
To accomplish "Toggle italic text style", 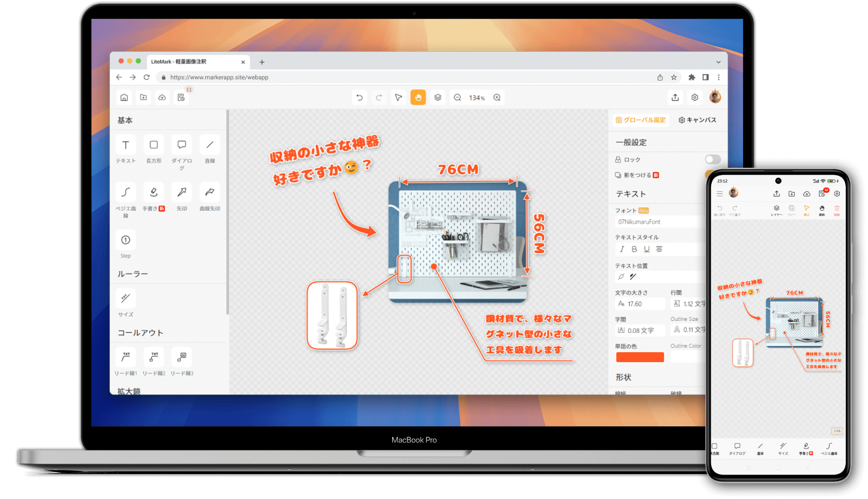I will click(622, 249).
